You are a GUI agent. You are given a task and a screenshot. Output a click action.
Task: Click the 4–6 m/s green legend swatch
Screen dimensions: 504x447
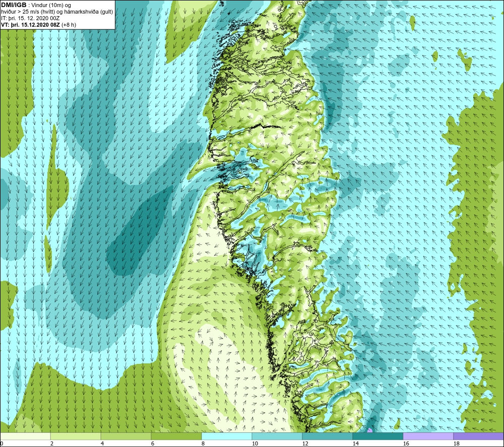(x=126, y=436)
